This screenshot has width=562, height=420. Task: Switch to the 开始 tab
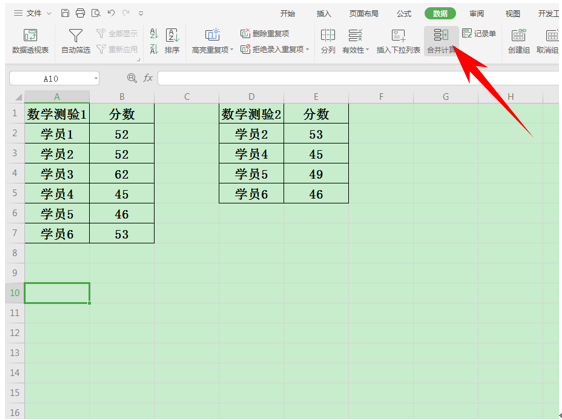pyautogui.click(x=287, y=14)
